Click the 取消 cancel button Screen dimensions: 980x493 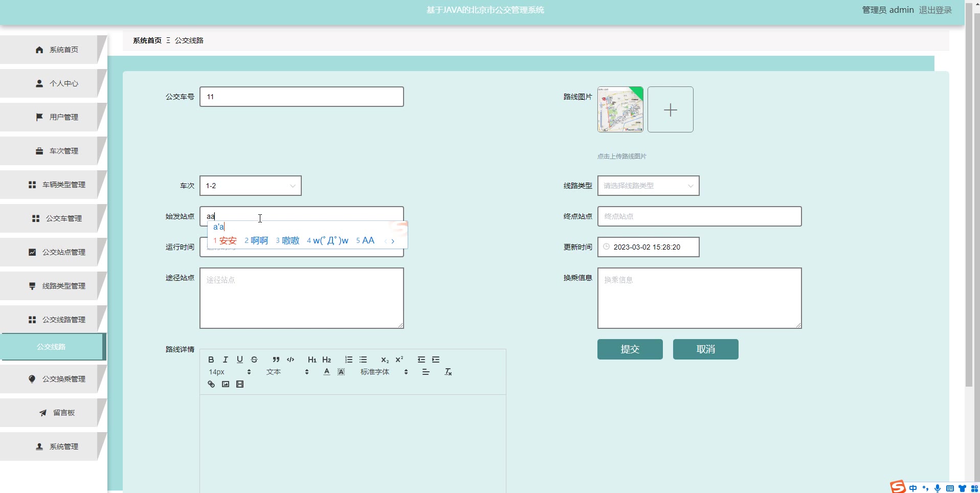pos(705,349)
